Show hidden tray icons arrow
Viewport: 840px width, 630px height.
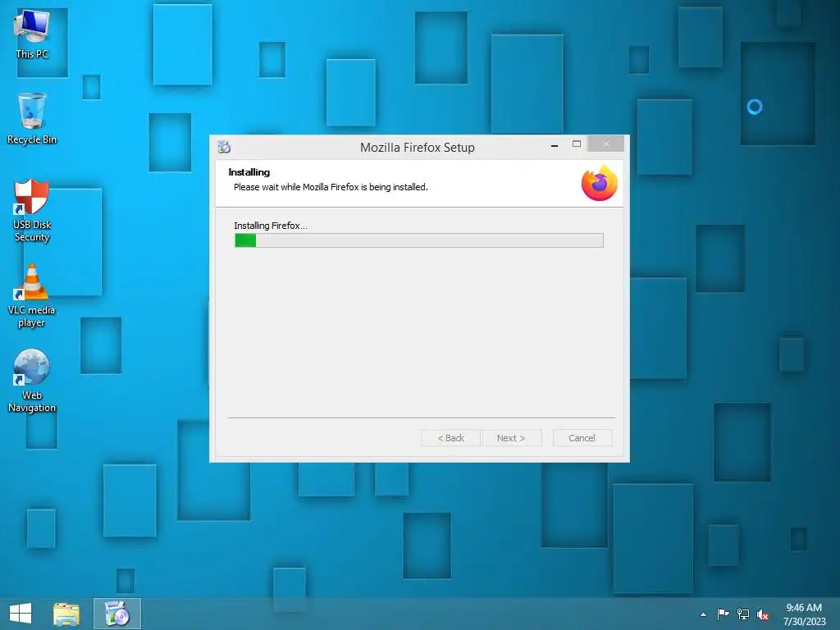[703, 614]
